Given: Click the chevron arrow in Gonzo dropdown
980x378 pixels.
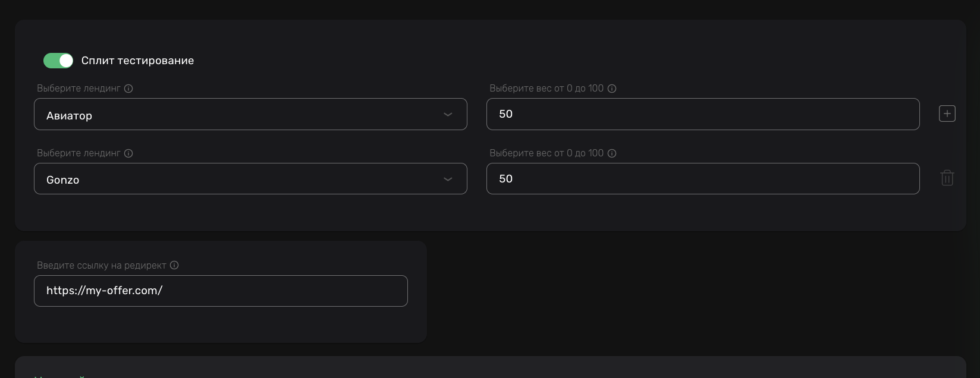Looking at the screenshot, I should [448, 179].
